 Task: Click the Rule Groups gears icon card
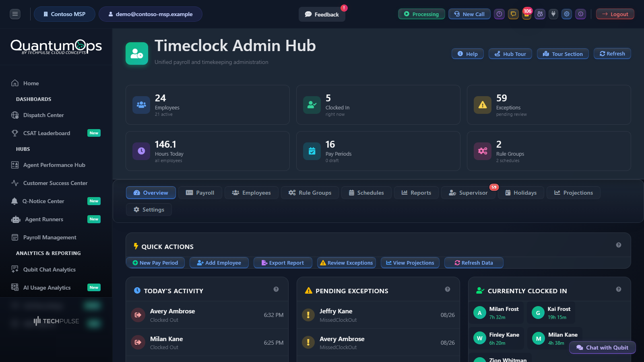point(483,151)
